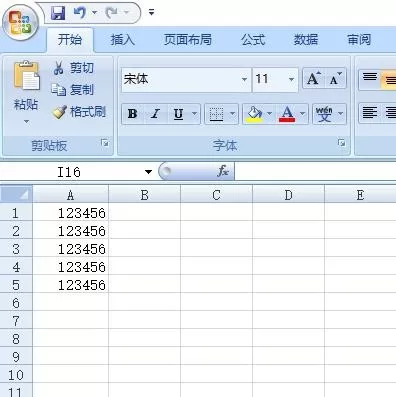This screenshot has width=396, height=397.
Task: Apply the cell borders button
Action: [x=216, y=114]
